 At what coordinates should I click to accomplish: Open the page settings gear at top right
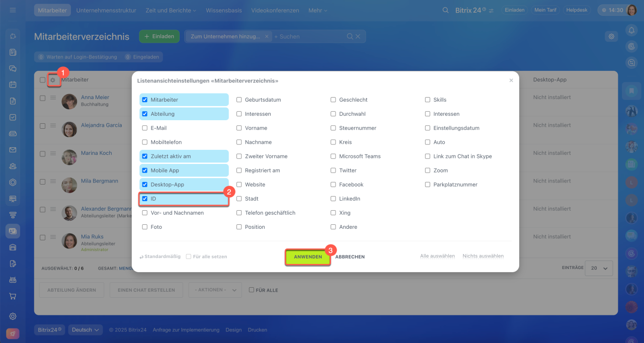[611, 36]
